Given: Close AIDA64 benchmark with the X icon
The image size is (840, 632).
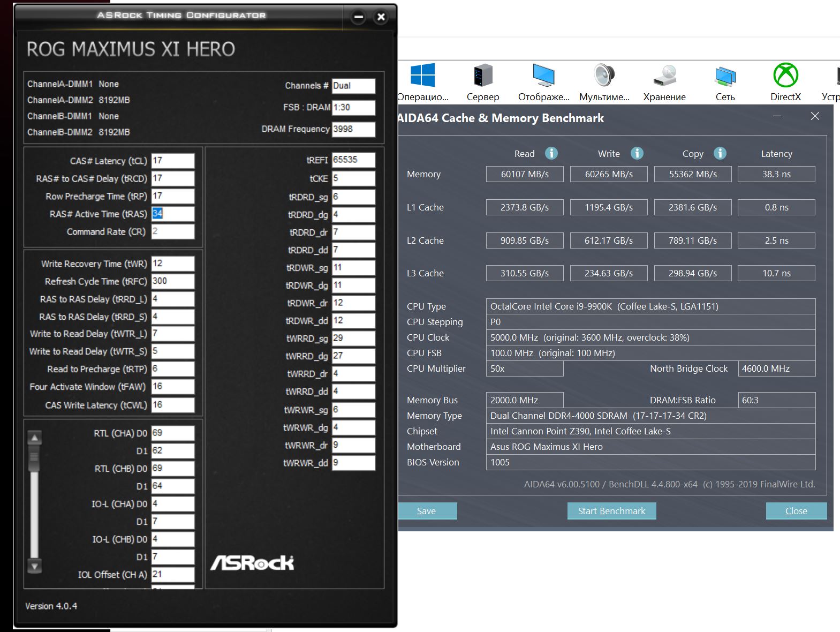Looking at the screenshot, I should (815, 116).
